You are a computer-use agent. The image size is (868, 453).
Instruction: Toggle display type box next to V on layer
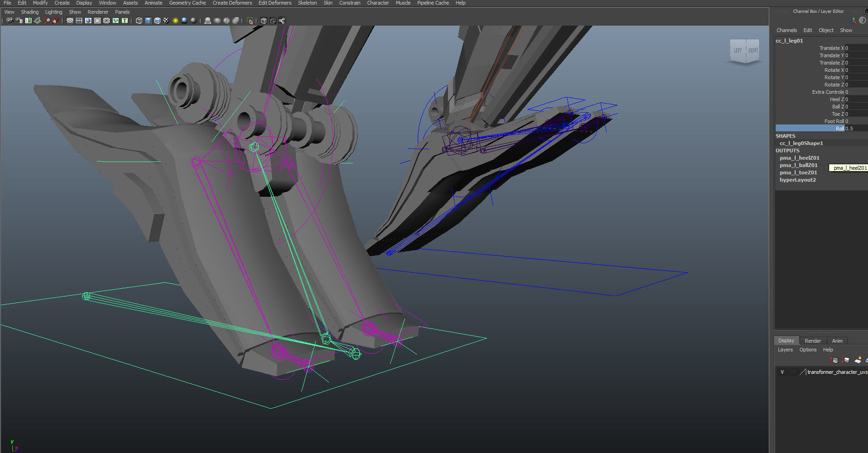[793, 372]
